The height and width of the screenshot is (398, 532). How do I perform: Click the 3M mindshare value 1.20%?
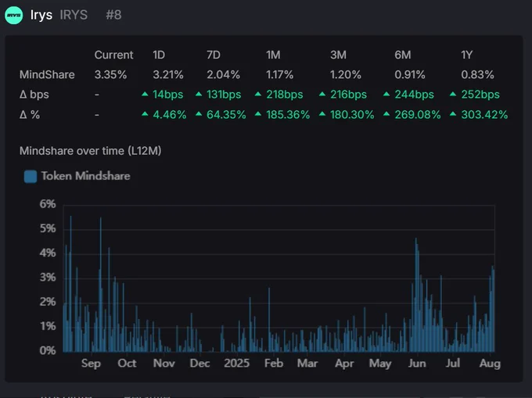pos(345,74)
